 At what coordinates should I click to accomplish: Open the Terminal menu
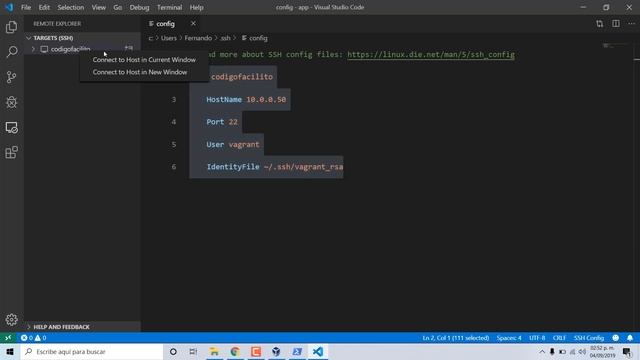click(169, 7)
